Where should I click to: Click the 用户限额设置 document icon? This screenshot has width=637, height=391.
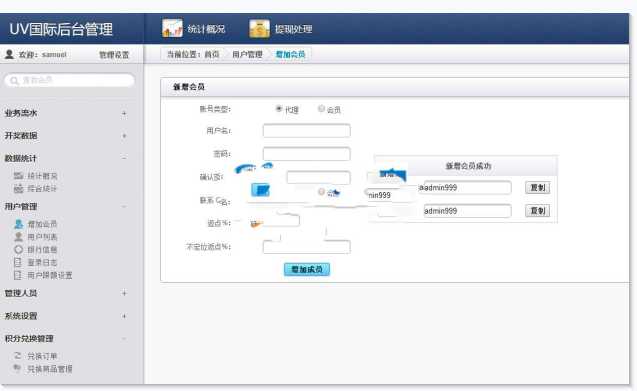pos(18,275)
